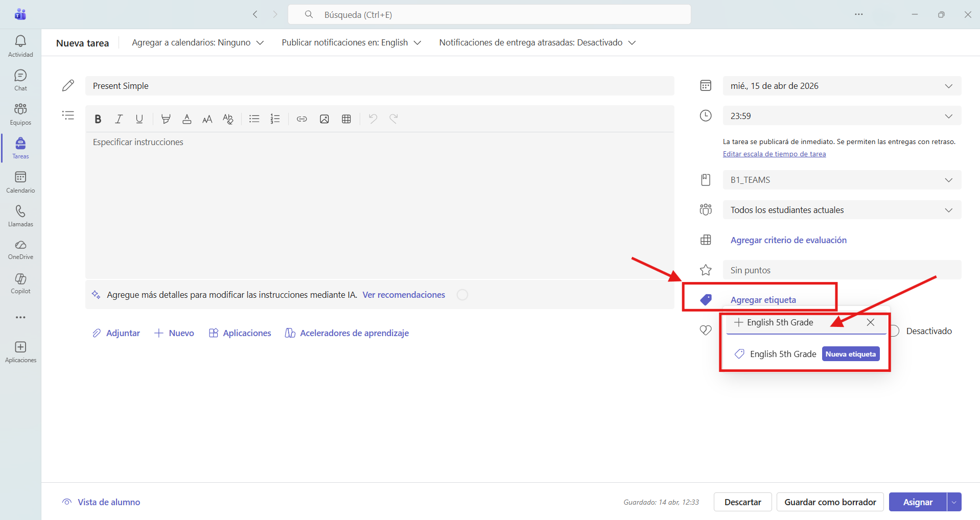
Task: Click the Nueva etiqueta badge
Action: tap(851, 354)
